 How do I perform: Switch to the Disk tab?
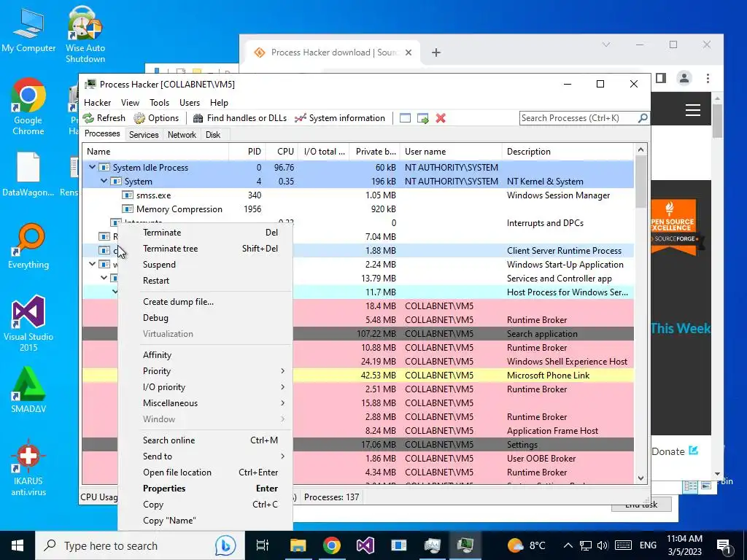pos(213,135)
